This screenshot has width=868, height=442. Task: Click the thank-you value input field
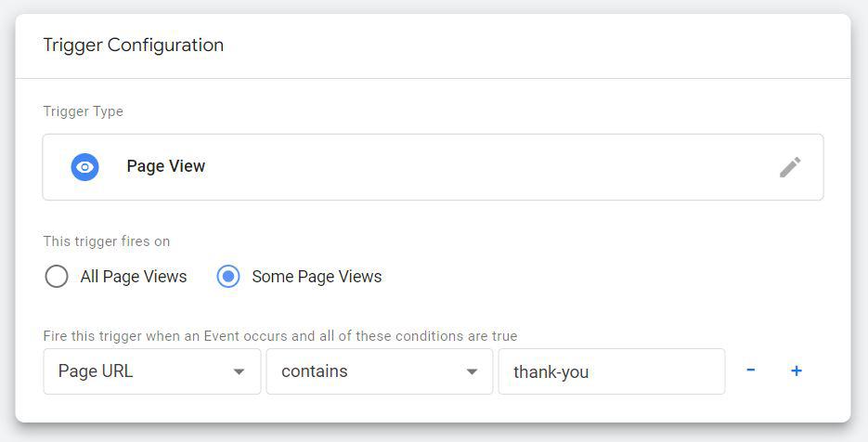611,371
